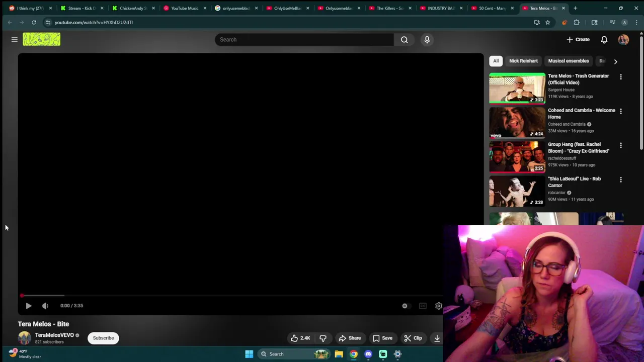Screen dimensions: 644x362
Task: Toggle subtitles closed captions button
Action: [423, 306]
